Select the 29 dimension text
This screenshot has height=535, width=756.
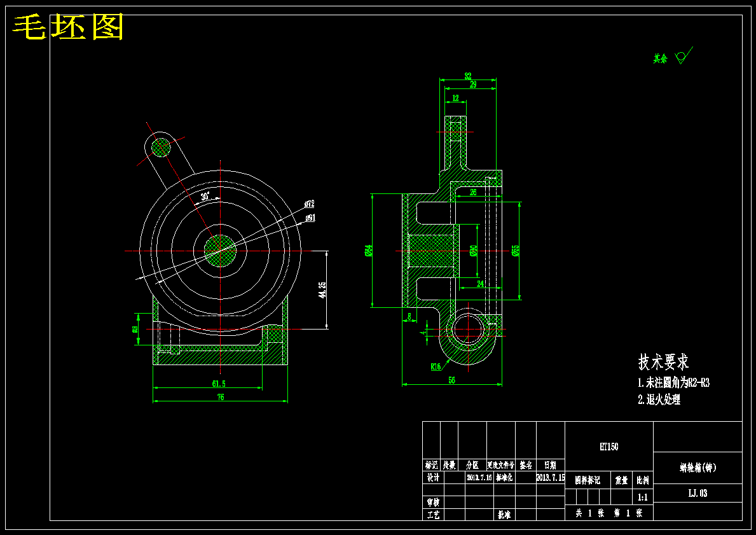point(472,85)
